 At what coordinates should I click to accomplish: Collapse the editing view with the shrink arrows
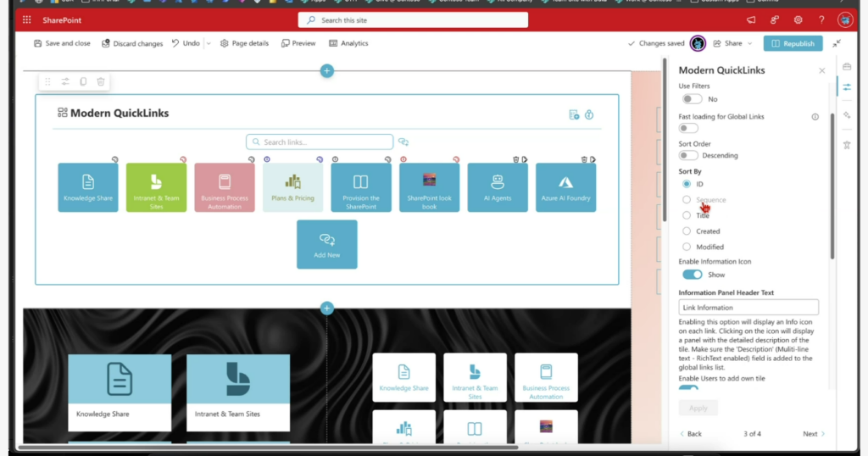[x=837, y=43]
